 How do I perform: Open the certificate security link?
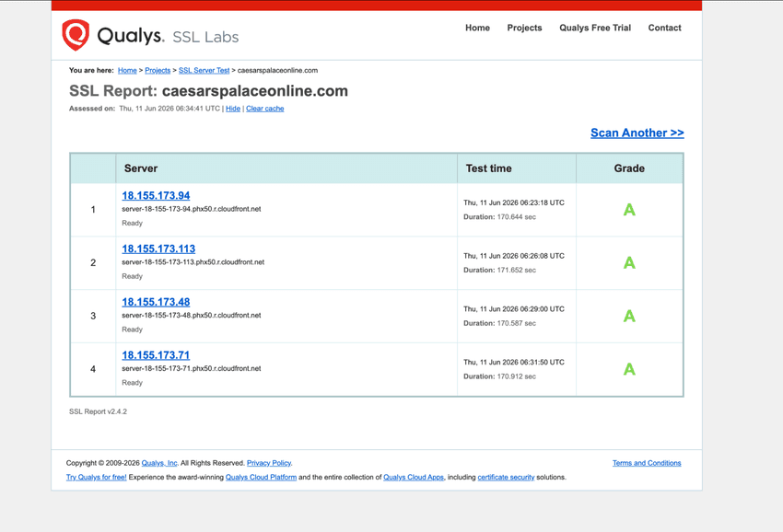click(506, 477)
